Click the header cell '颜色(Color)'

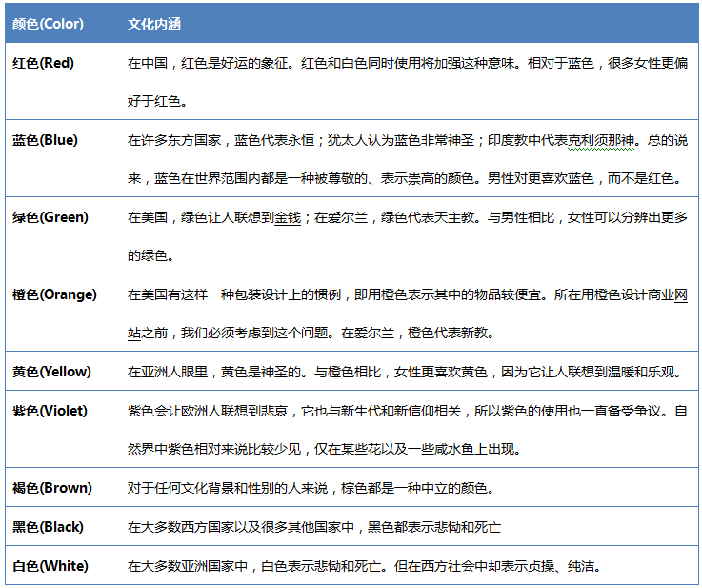click(x=48, y=24)
